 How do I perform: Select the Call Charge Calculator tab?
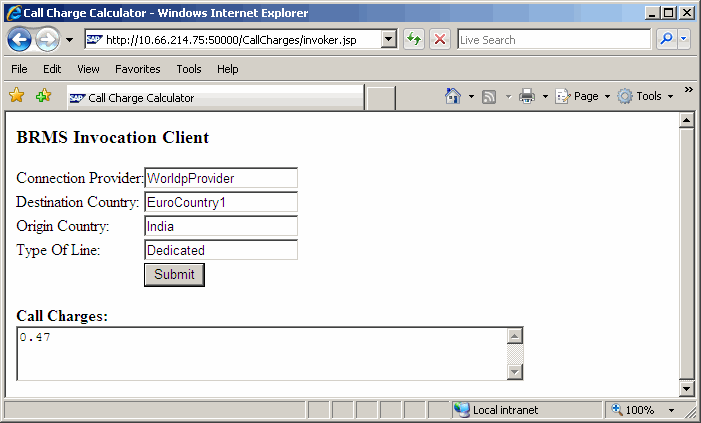tap(215, 98)
